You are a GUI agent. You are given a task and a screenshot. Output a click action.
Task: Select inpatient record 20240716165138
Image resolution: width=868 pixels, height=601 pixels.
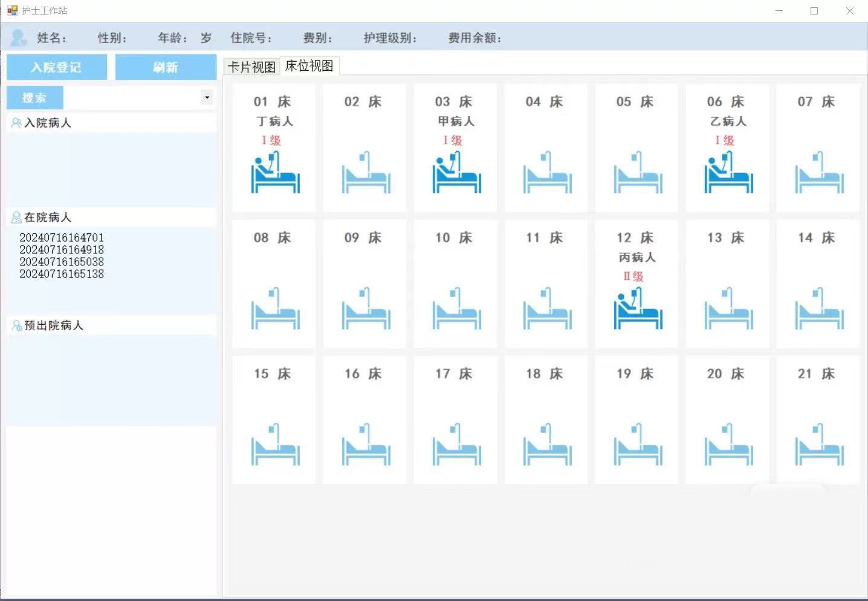point(62,274)
